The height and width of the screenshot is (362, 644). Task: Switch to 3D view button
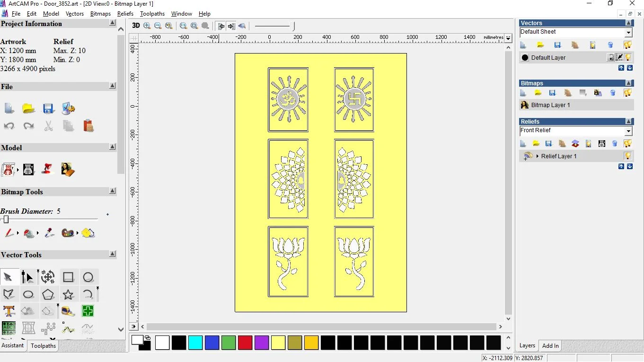click(x=136, y=26)
